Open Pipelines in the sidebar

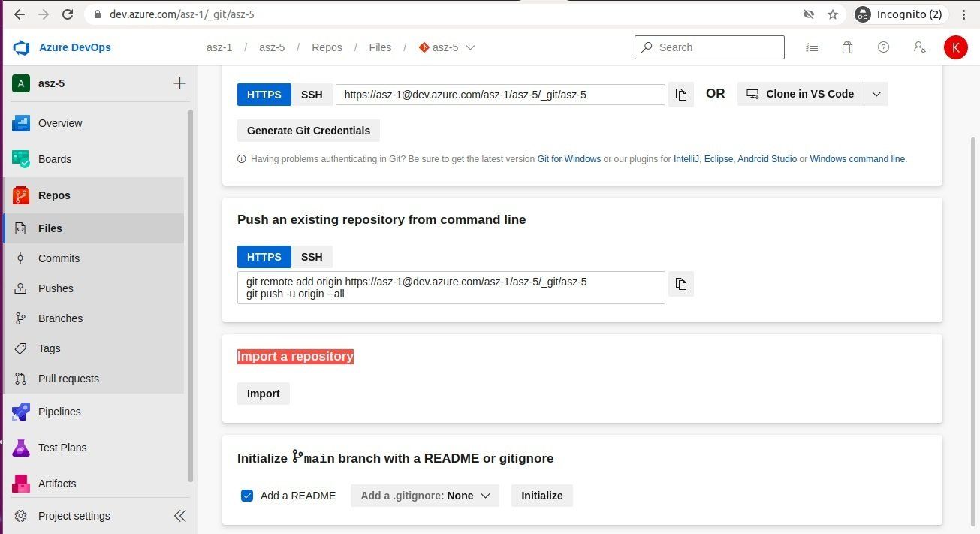[x=94, y=412]
